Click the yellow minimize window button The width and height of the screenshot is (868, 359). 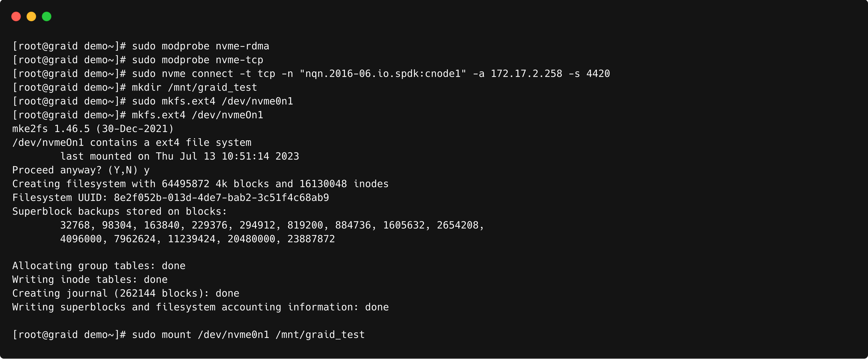tap(31, 16)
